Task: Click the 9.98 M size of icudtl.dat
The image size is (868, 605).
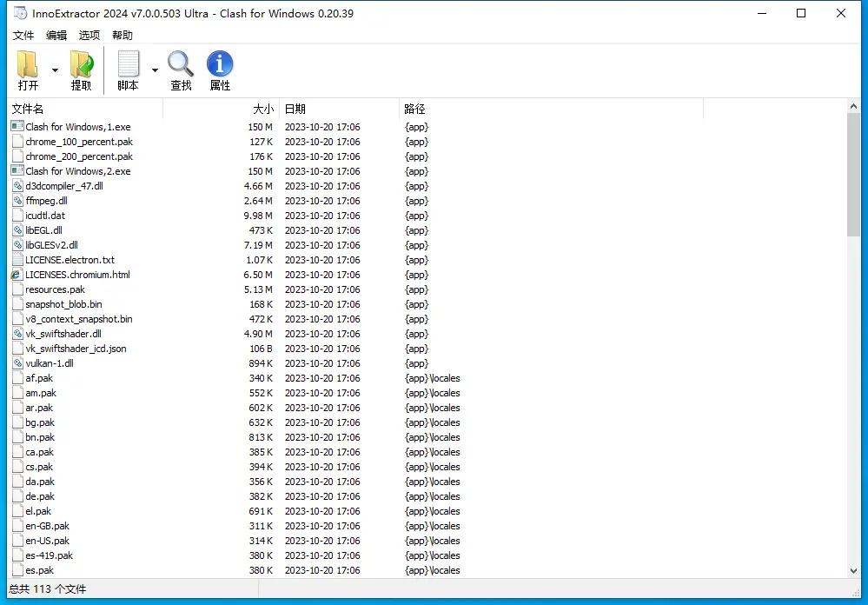Action: point(258,216)
